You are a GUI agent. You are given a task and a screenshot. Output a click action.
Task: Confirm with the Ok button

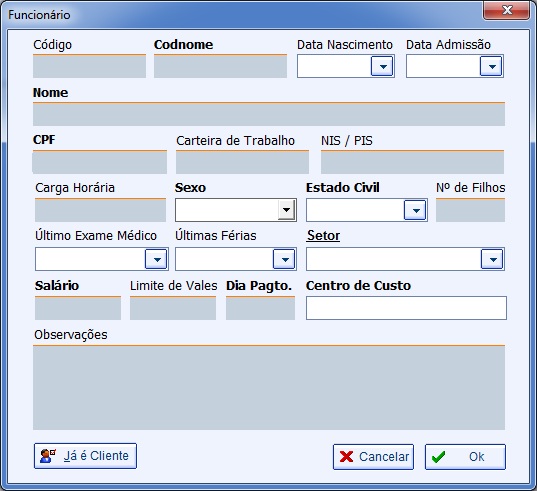(x=465, y=457)
